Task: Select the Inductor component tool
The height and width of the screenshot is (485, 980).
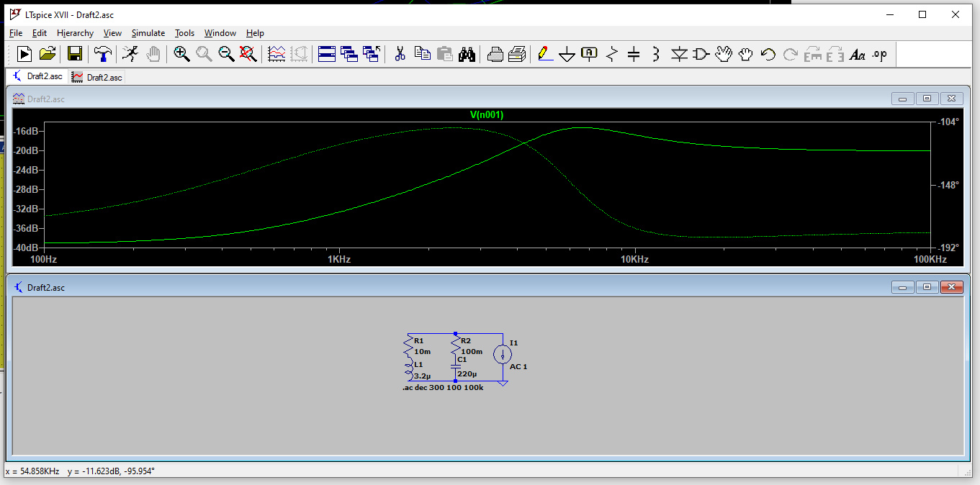Action: (x=656, y=54)
